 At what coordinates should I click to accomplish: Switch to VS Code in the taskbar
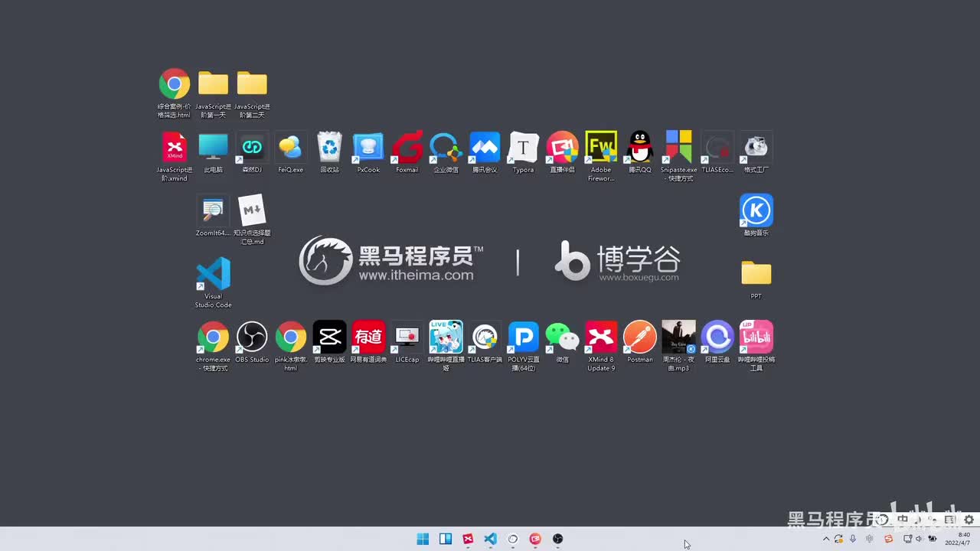[x=490, y=539]
